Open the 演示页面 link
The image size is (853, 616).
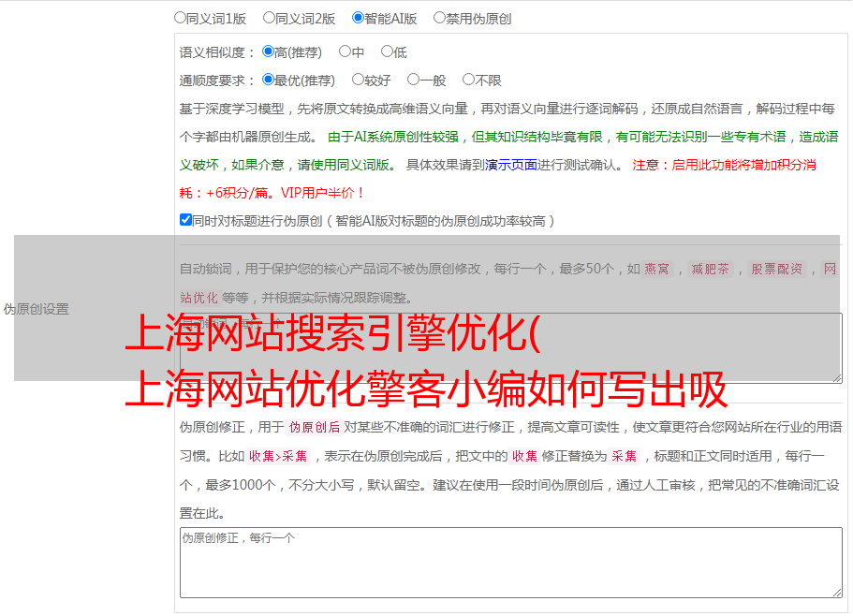[x=511, y=165]
